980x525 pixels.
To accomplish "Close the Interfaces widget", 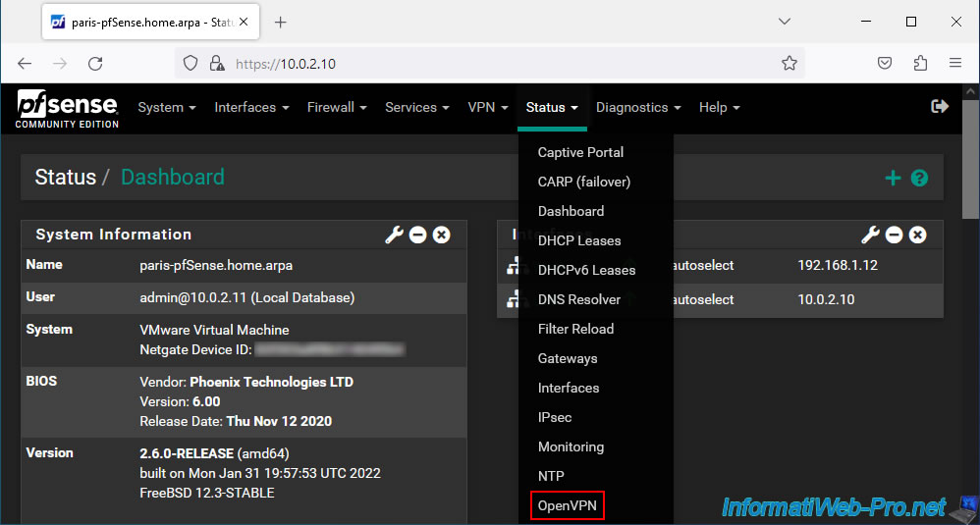I will pos(917,235).
